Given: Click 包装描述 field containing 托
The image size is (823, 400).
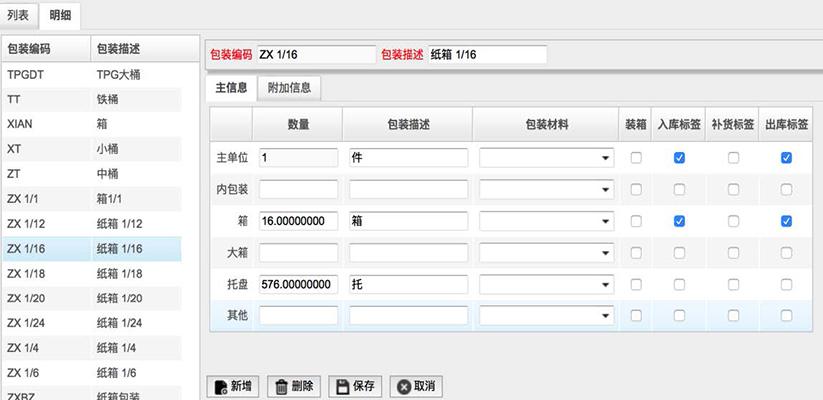Looking at the screenshot, I should click(x=408, y=285).
